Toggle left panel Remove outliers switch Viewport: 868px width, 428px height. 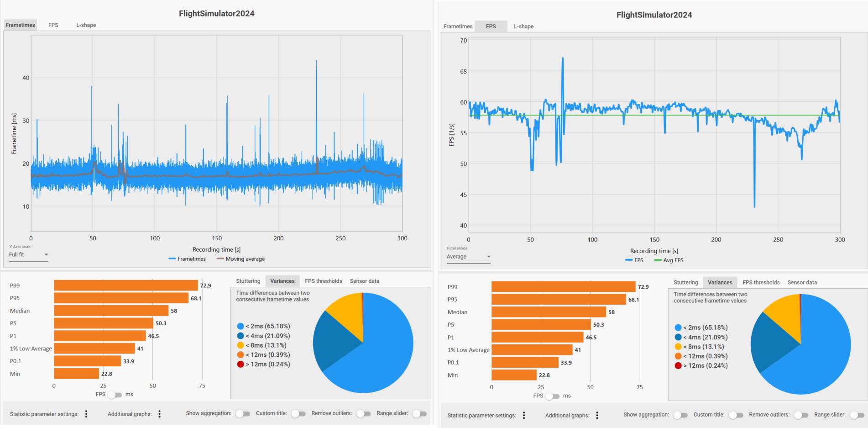tap(363, 413)
